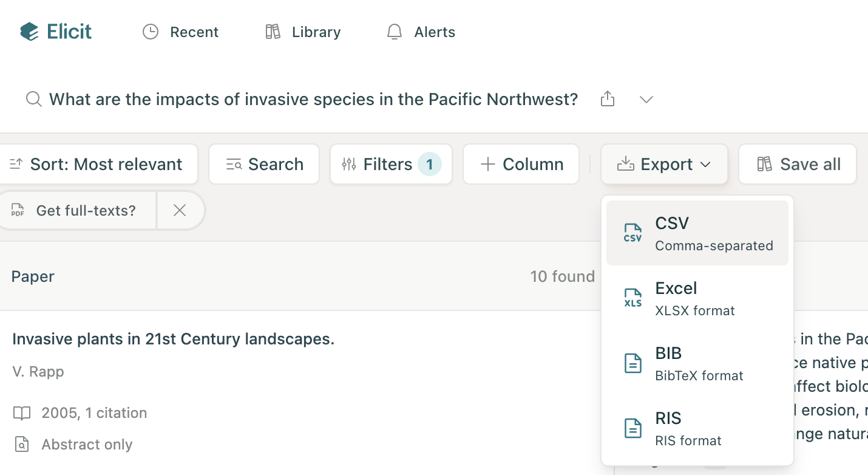Choose Excel XLSX export format
Screen dimensions: 868x475
click(x=697, y=298)
